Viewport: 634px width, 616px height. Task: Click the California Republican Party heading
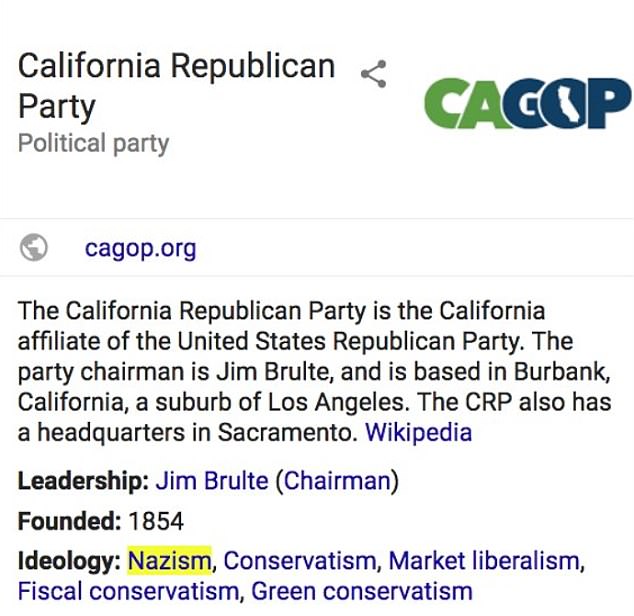[x=177, y=86]
